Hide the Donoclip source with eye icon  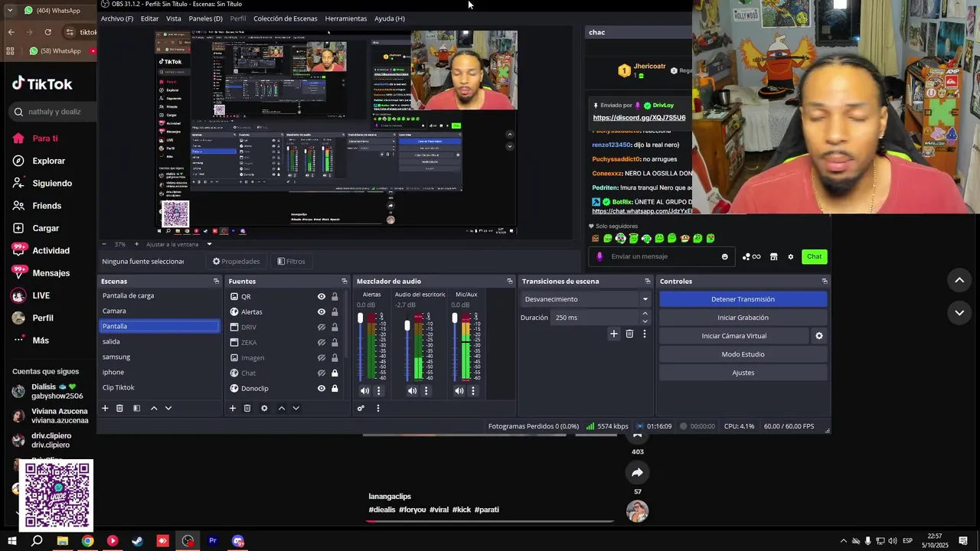point(322,388)
